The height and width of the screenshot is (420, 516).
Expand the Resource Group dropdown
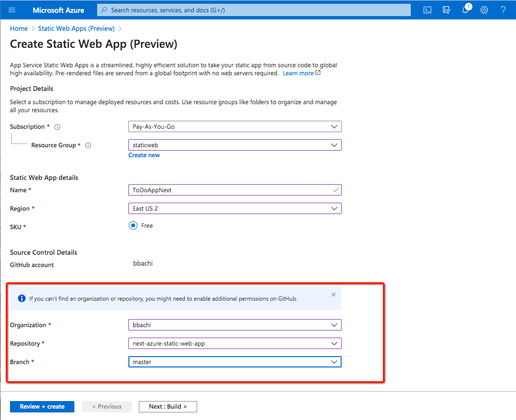(235, 145)
